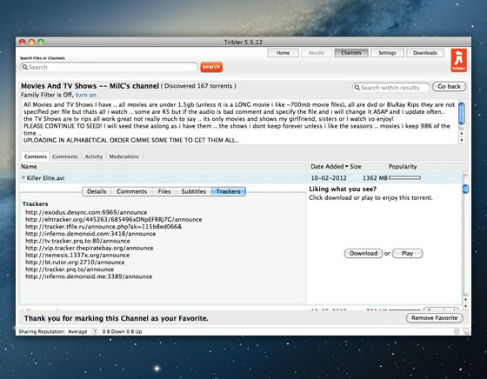Select the exodus.desync.com tracker URL
487x379 pixels.
click(x=86, y=212)
